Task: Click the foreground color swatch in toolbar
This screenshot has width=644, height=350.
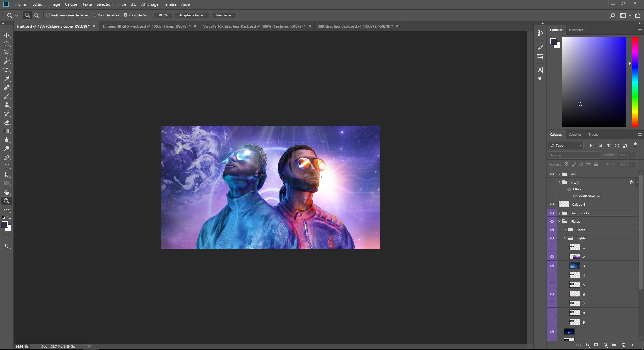Action: pyautogui.click(x=5, y=225)
